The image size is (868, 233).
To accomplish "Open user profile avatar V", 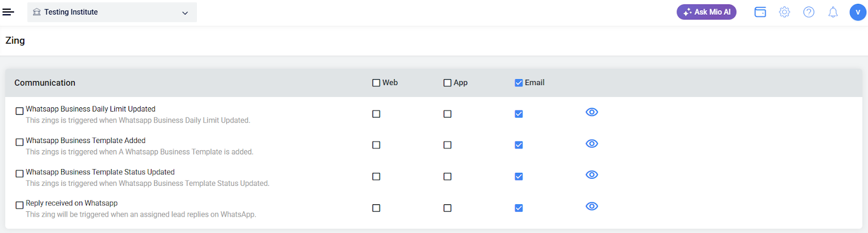I will [x=858, y=12].
